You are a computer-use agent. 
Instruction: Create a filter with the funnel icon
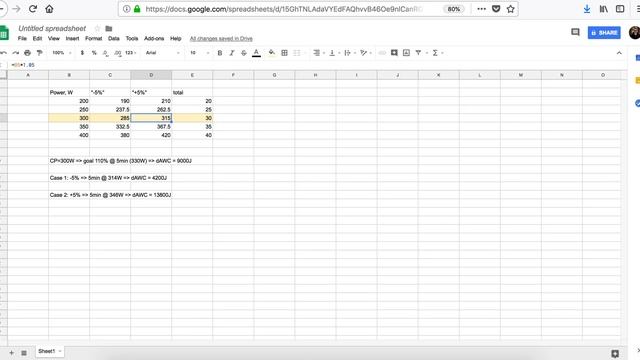click(418, 53)
